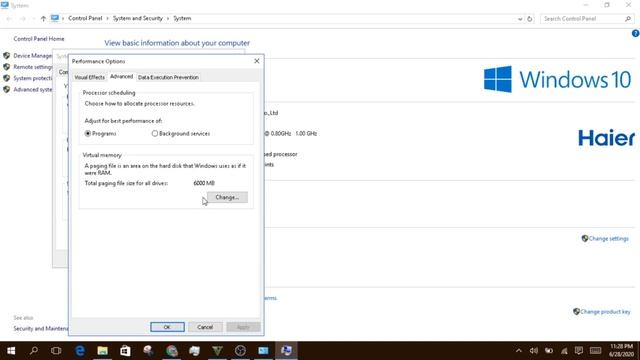Navigate to Control Panel breadcrumb

[85, 18]
